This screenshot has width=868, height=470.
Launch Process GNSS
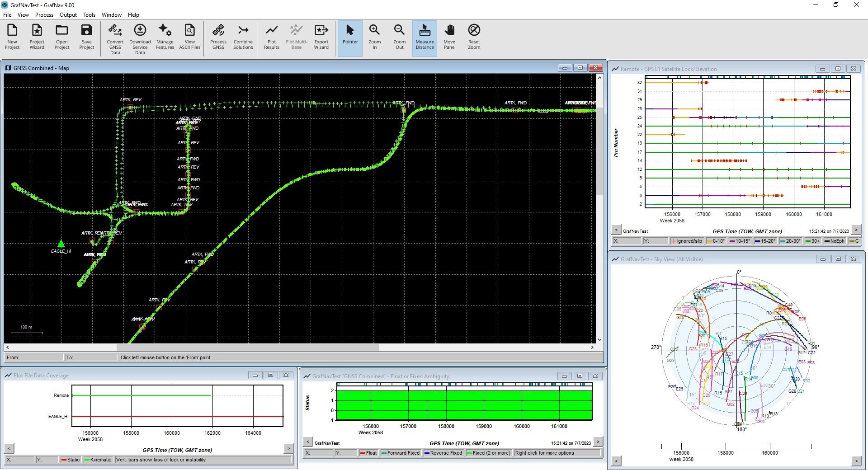218,37
